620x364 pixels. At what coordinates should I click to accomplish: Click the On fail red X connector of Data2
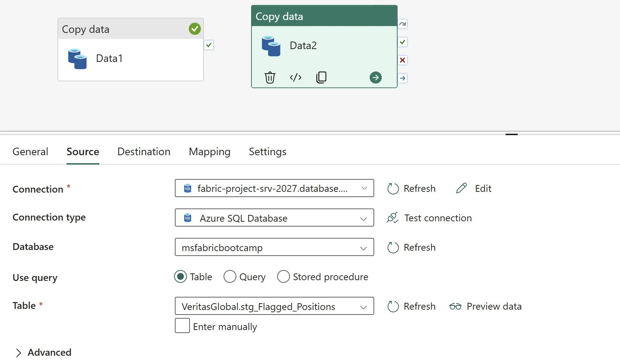click(x=403, y=60)
